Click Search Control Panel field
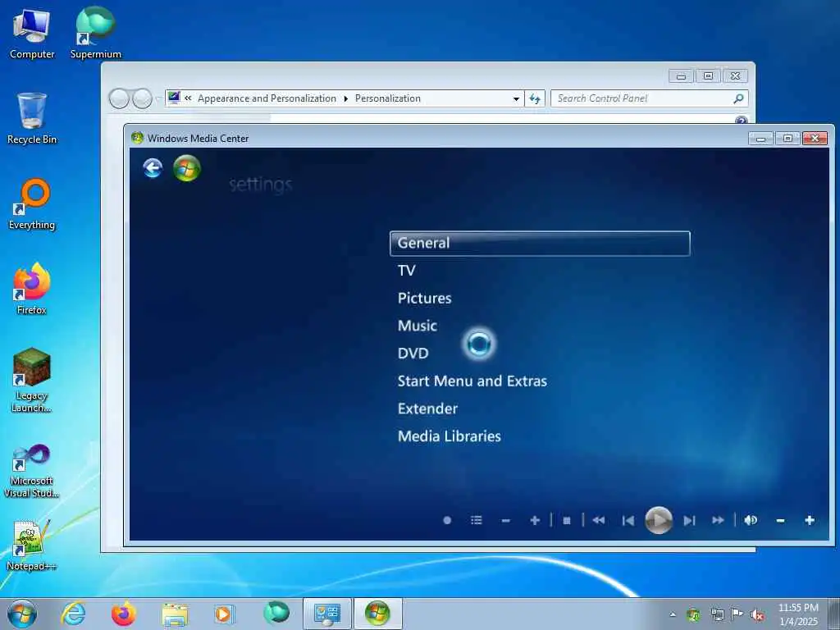 (x=642, y=98)
